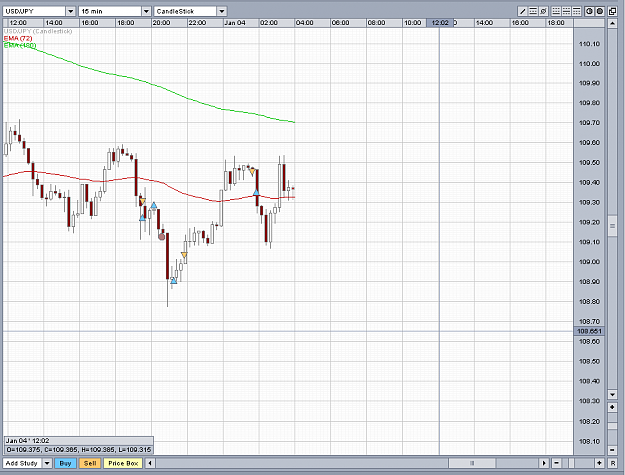Open the Add Study dropdown arrow
The height and width of the screenshot is (475, 625).
tap(47, 463)
